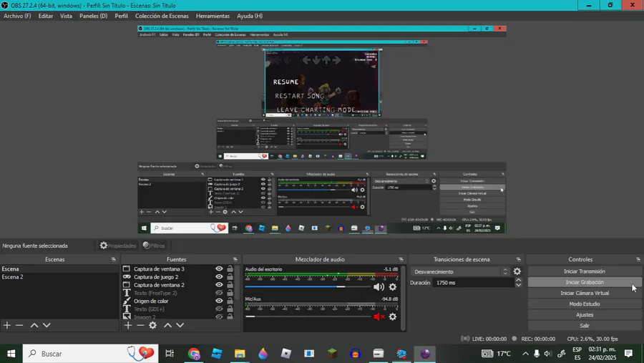Screen dimensions: 644x363
Task: Toggle lock on Captura de ventana 3
Action: click(x=230, y=269)
